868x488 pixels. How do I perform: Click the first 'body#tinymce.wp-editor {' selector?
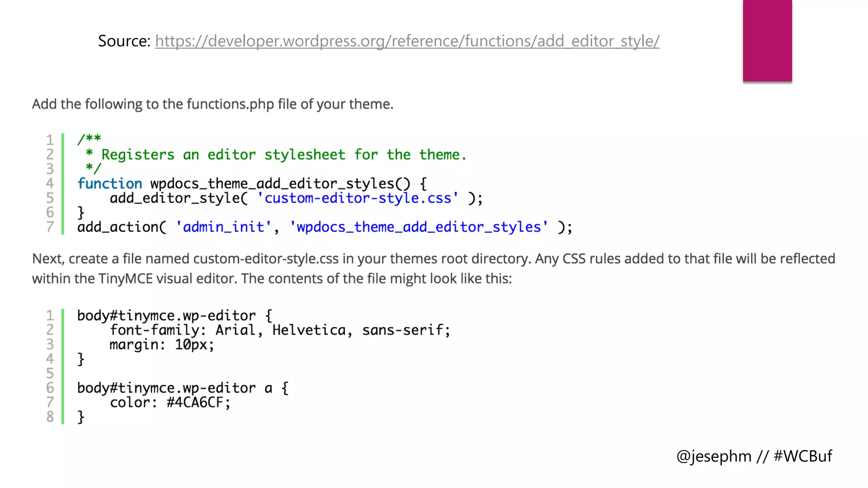(175, 316)
